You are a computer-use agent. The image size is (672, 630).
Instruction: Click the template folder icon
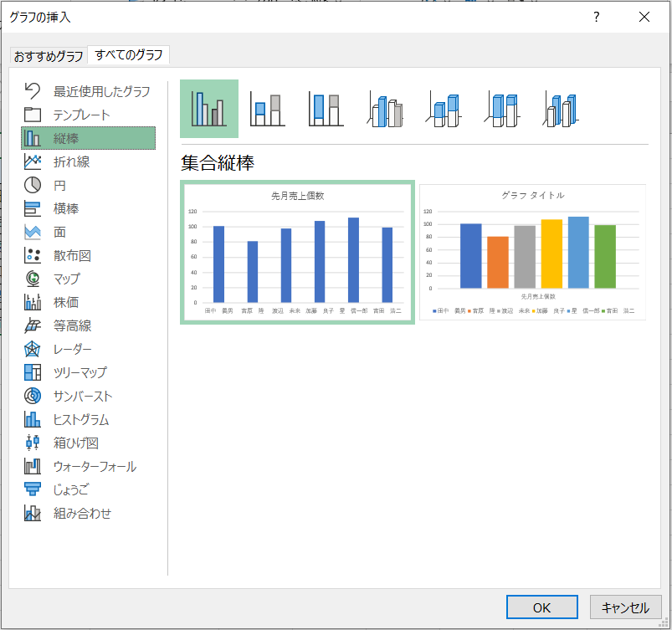[x=33, y=115]
